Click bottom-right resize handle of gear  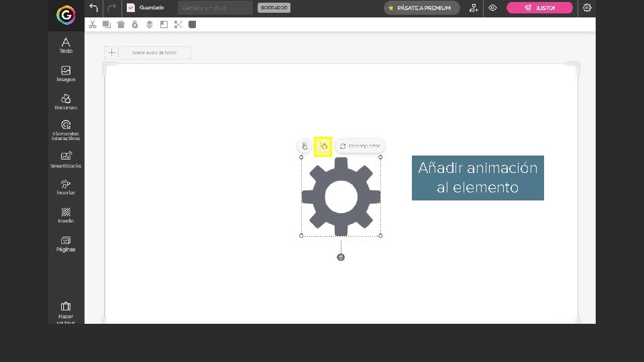380,235
